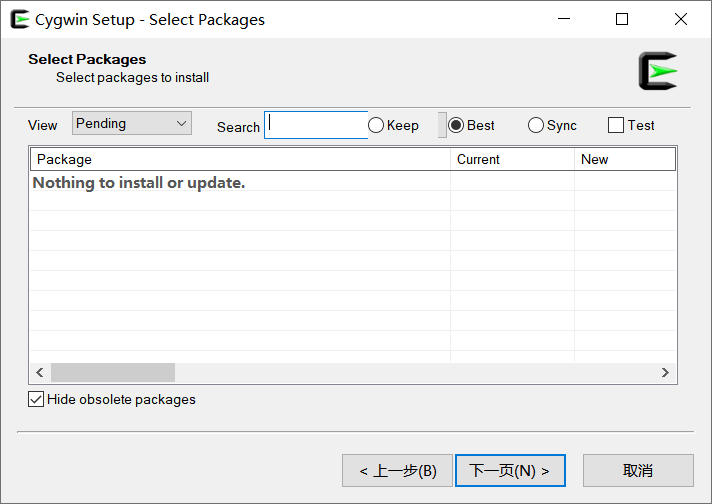Click the left arrow of horizontal scrollbar

point(40,373)
